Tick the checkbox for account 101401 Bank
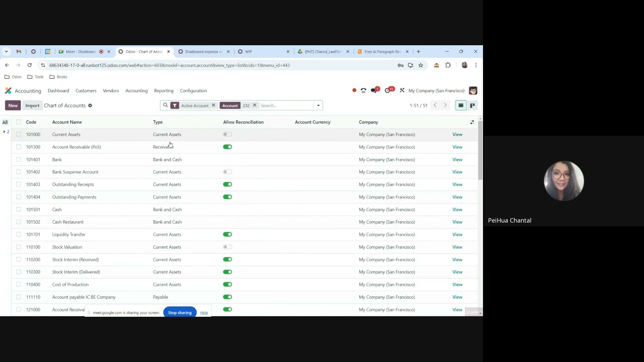644x362 pixels. coord(19,159)
